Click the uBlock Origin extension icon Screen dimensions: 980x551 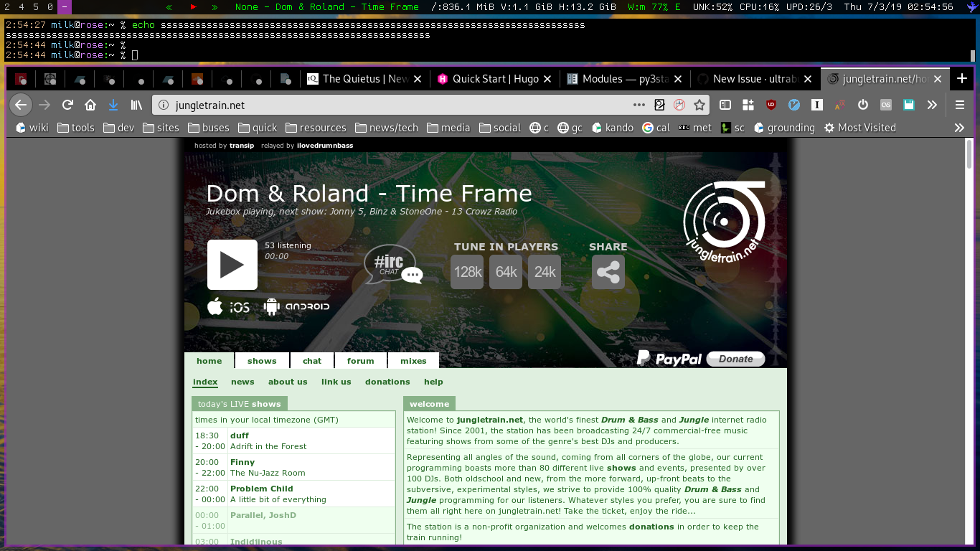(772, 105)
